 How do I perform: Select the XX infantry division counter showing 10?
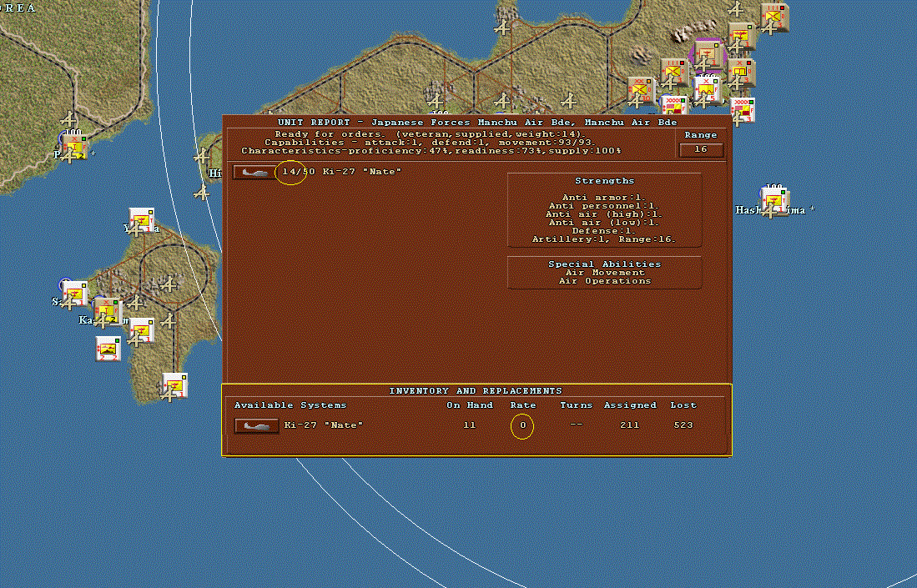pos(641,91)
